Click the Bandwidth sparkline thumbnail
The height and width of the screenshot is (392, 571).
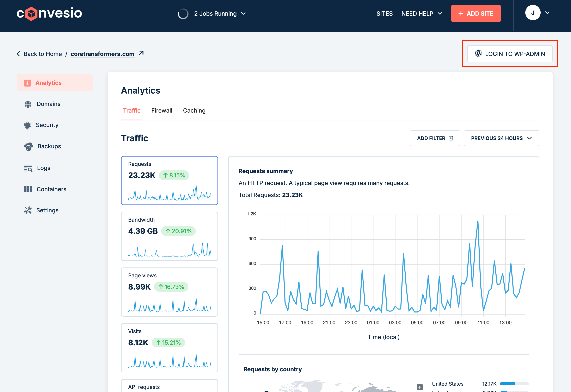[x=169, y=249]
